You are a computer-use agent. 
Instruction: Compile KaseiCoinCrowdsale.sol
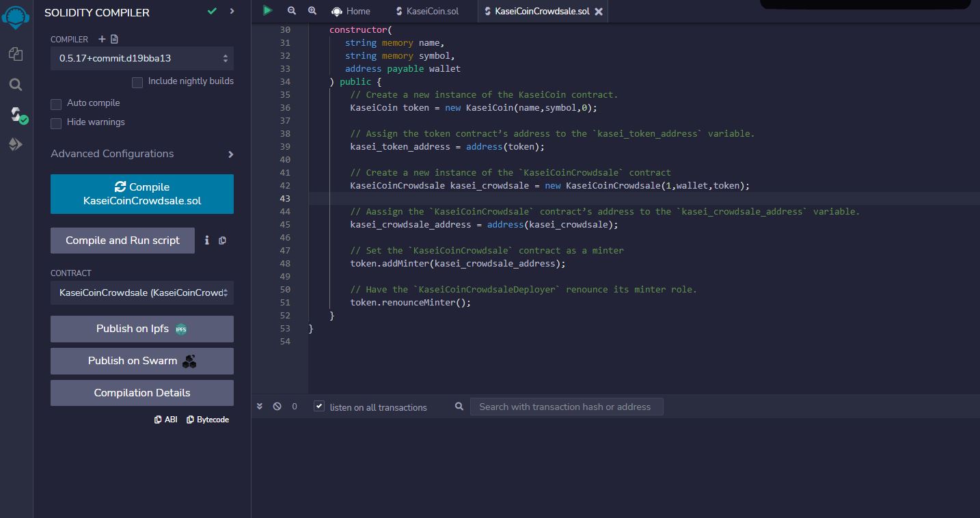click(141, 193)
